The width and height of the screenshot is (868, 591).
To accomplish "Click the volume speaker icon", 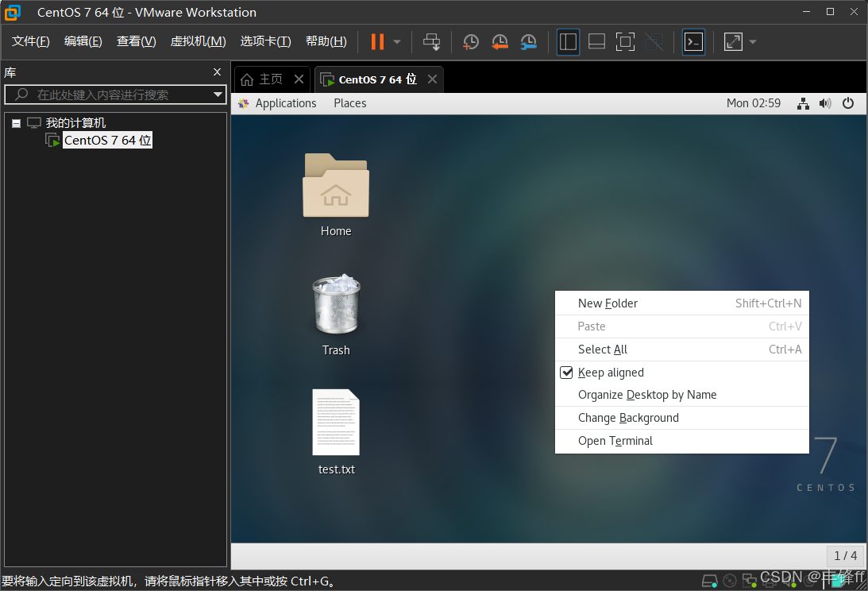I will point(825,103).
